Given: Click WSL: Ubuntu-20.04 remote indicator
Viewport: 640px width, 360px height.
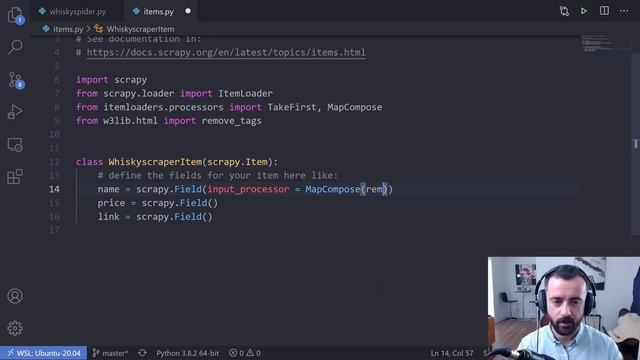Looking at the screenshot, I should coord(44,353).
